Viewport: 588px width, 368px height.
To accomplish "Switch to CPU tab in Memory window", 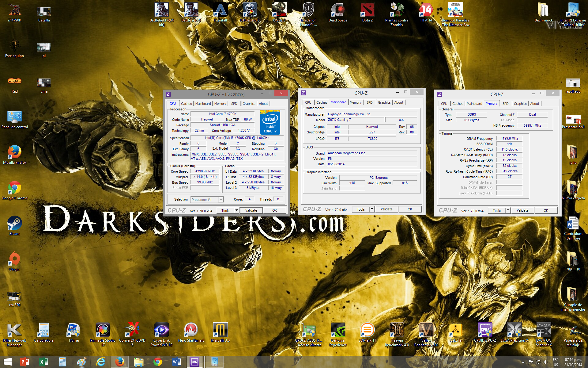I will (x=444, y=104).
